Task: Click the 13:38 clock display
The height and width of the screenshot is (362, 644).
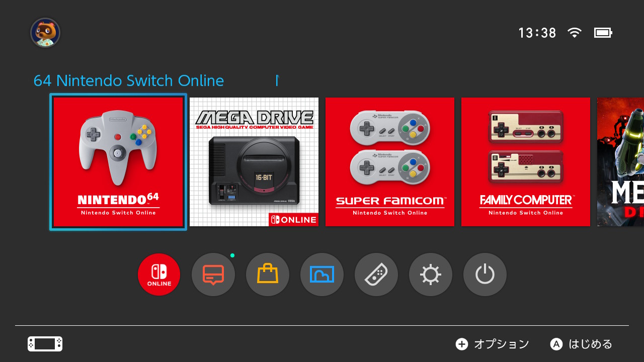Action: (x=537, y=33)
